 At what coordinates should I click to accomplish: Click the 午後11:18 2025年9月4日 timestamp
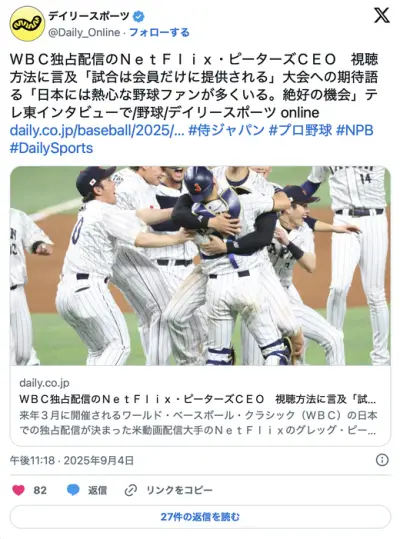72,460
